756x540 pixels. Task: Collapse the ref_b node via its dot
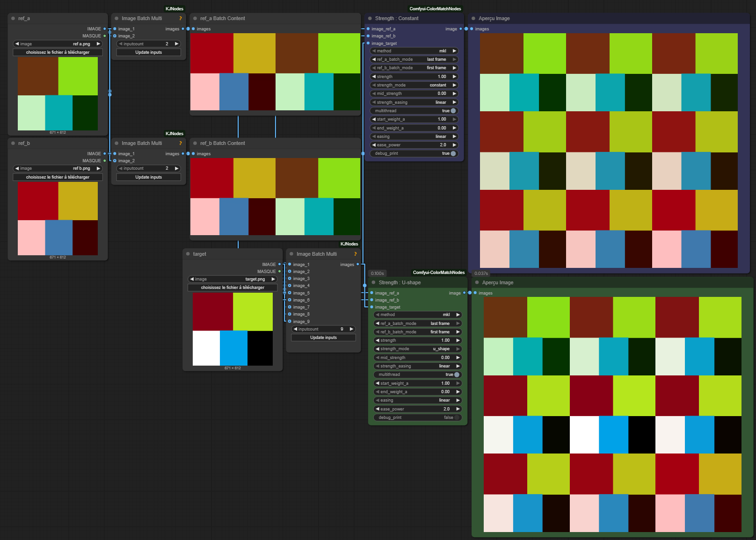point(13,143)
